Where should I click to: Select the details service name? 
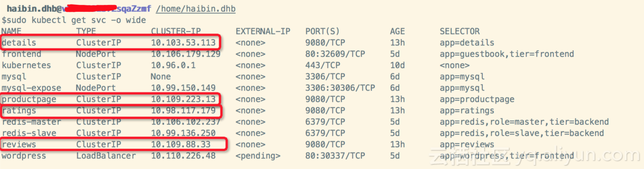19,43
